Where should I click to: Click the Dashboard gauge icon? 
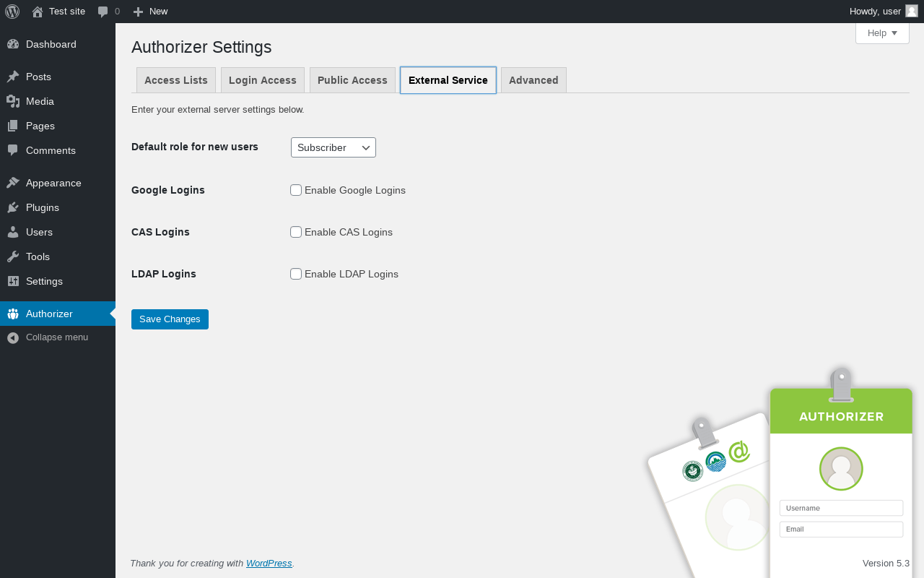[x=13, y=44]
